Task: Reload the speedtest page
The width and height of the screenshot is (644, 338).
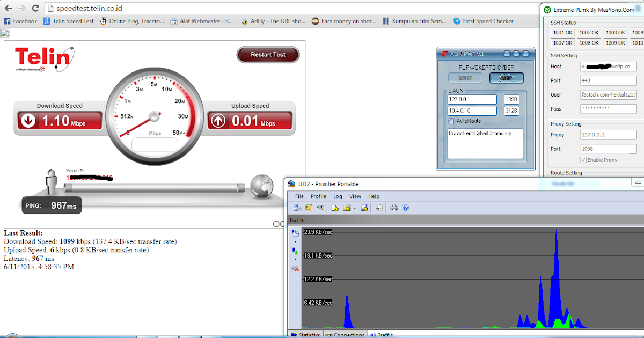Action: click(x=35, y=8)
